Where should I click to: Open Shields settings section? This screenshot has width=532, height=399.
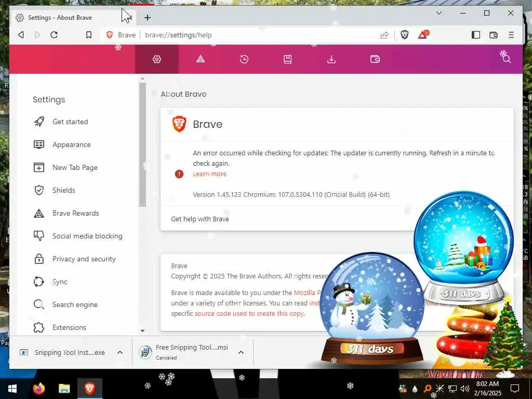pos(64,190)
